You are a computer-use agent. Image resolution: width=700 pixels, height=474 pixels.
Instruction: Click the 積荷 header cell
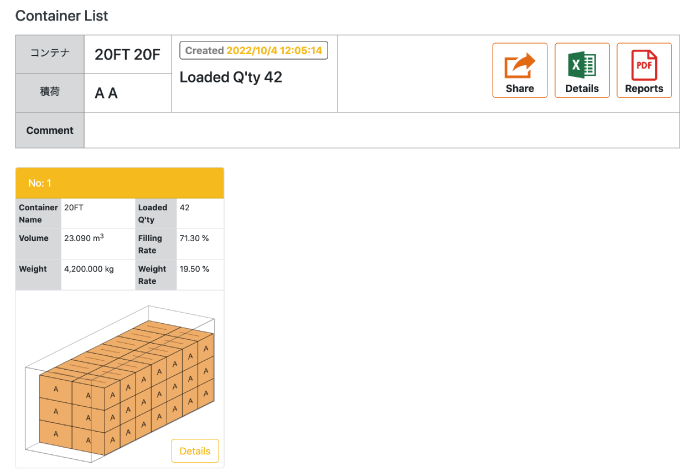pyautogui.click(x=50, y=93)
